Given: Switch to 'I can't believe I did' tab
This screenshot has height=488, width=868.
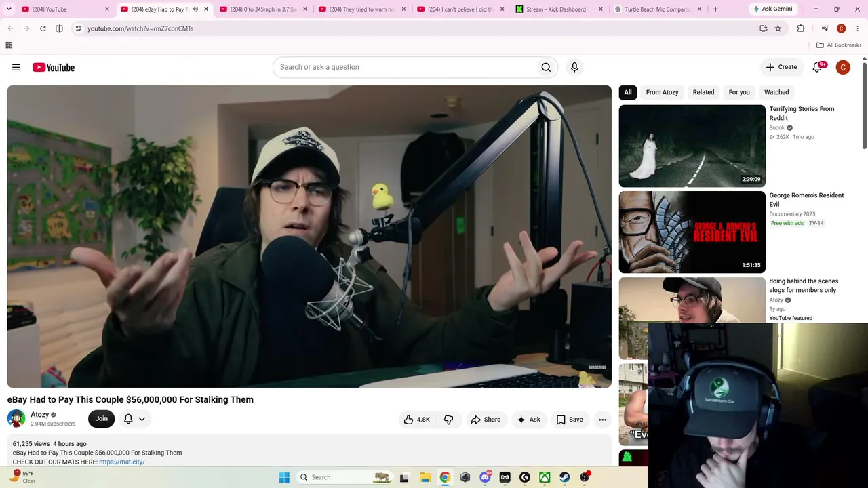Looking at the screenshot, I should click(461, 9).
